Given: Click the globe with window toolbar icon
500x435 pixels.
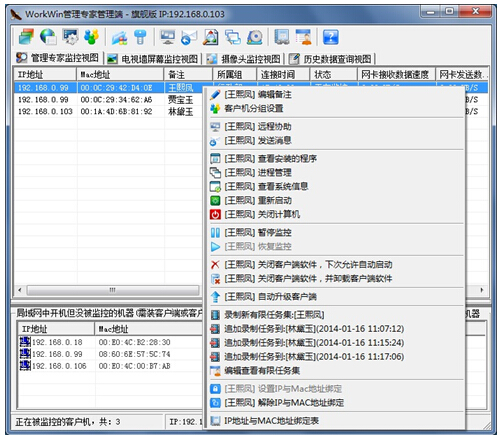Looking at the screenshot, I should point(48,37).
